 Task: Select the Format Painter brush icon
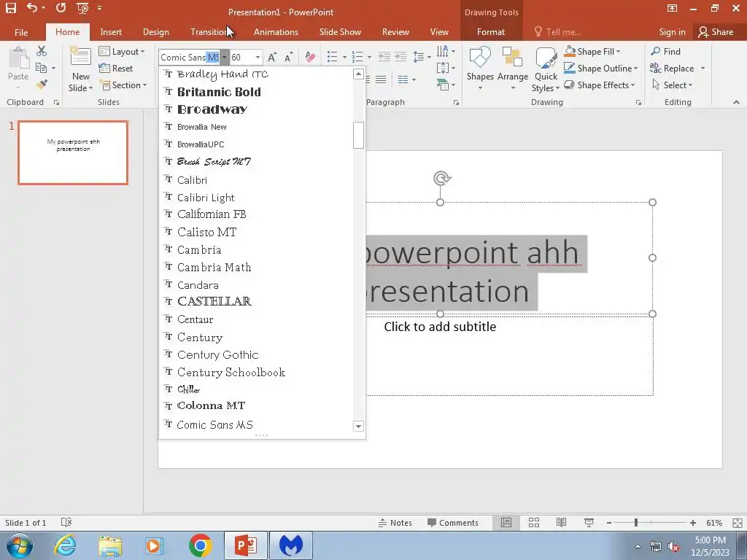[x=42, y=85]
